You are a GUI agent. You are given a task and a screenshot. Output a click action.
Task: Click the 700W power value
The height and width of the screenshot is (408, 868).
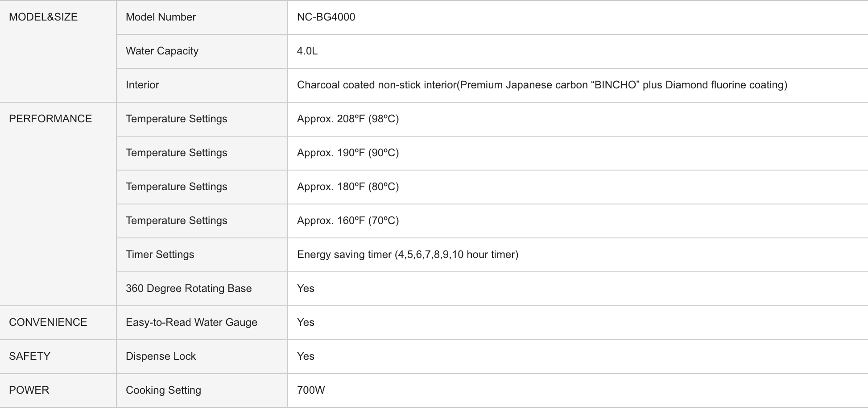[311, 390]
